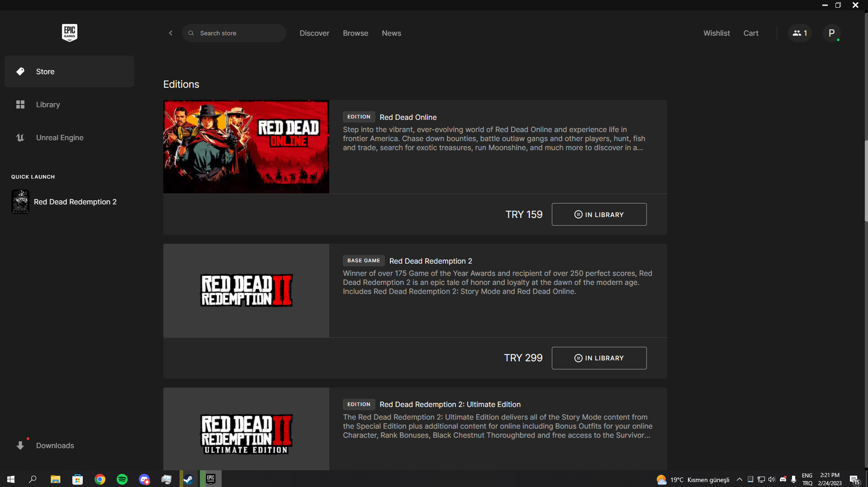Open the notification center icon
The image size is (868, 487).
(x=854, y=480)
